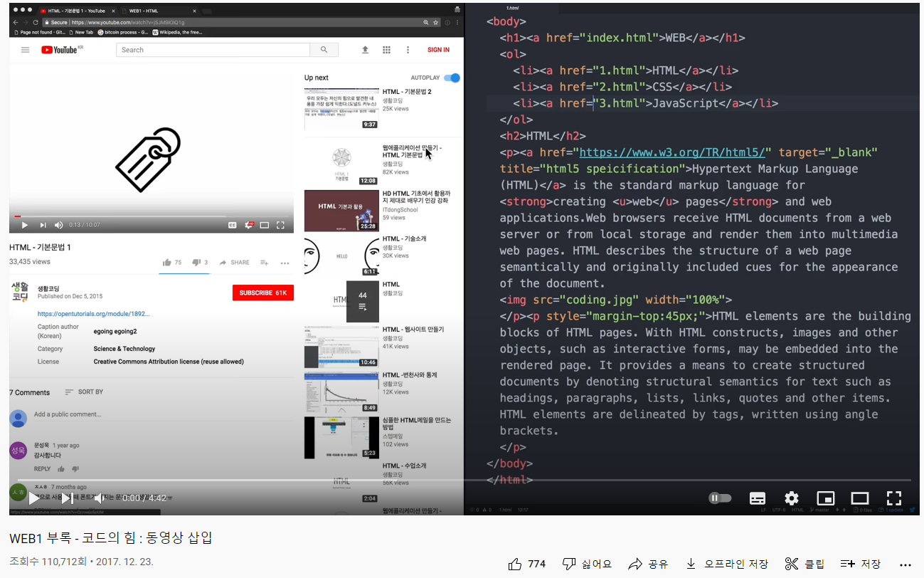
Task: Focus the Search field in the recorded YouTube page
Action: tap(213, 50)
